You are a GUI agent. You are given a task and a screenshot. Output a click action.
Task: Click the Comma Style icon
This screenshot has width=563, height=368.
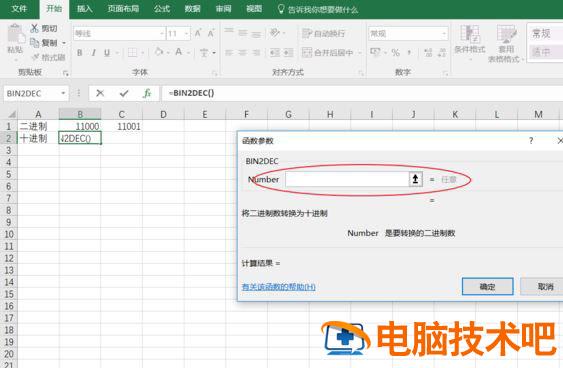409,52
